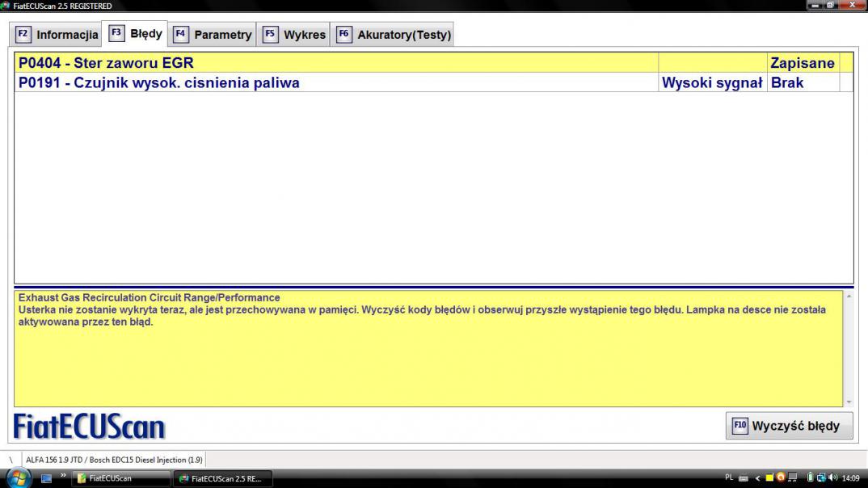Click the Zapisane status cell

[803, 62]
